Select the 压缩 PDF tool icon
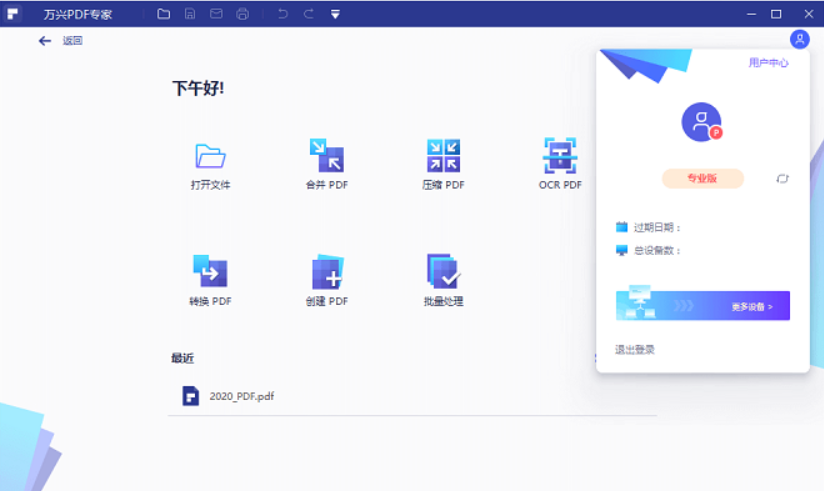824x491 pixels. [443, 156]
